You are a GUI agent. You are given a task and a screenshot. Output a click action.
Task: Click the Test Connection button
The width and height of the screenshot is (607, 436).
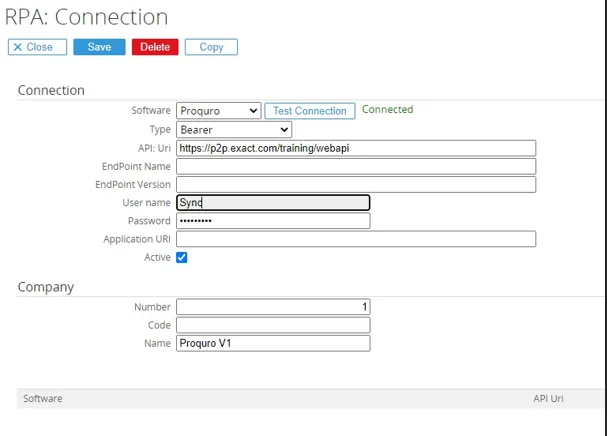click(x=309, y=111)
